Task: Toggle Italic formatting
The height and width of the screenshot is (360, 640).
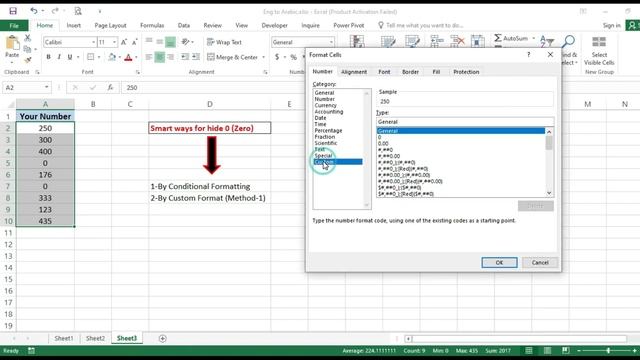Action: (59, 57)
